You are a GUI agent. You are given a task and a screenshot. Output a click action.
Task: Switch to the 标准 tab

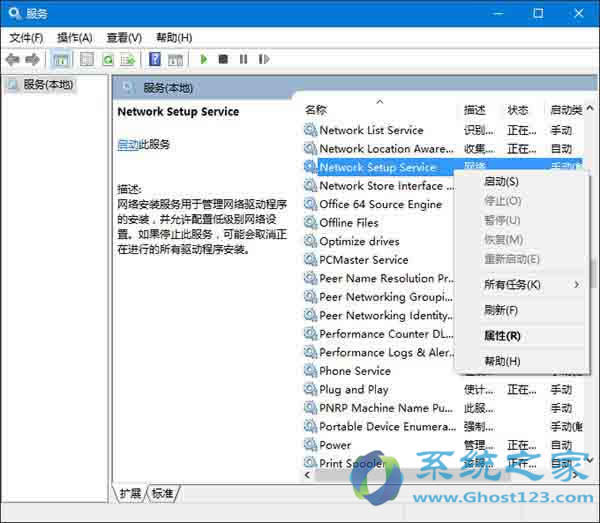click(162, 493)
